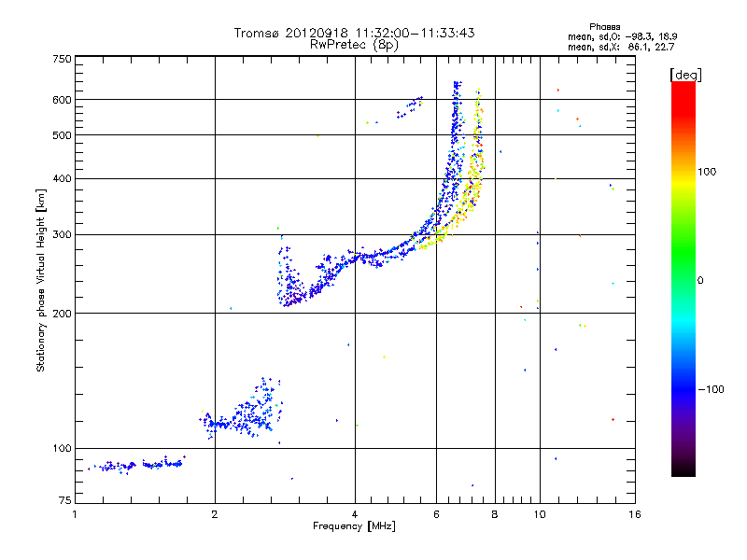Click "mean, sd,O: -98.3, 18.9" text
The image size is (747, 560).
pos(622,36)
